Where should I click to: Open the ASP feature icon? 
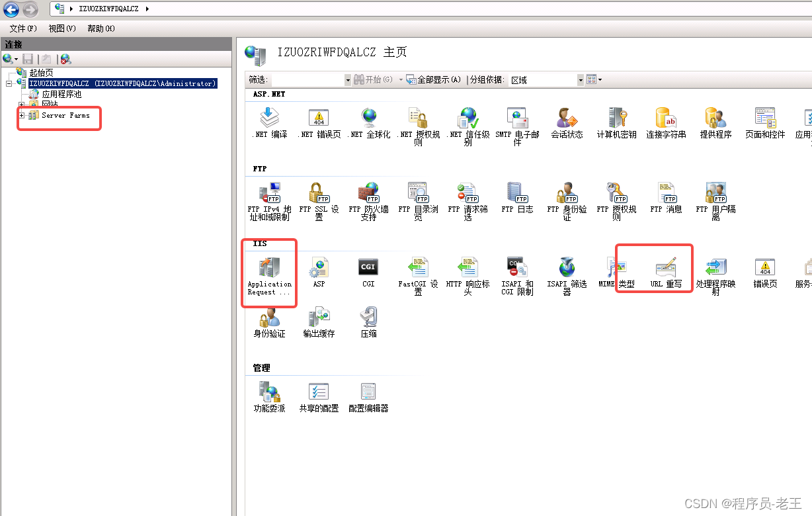point(319,273)
